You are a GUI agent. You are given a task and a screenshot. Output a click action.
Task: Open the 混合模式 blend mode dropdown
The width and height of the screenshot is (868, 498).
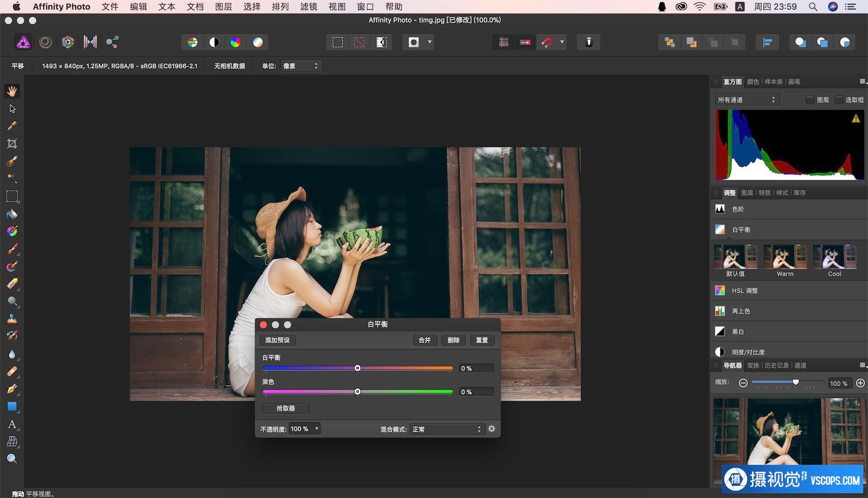tap(447, 429)
